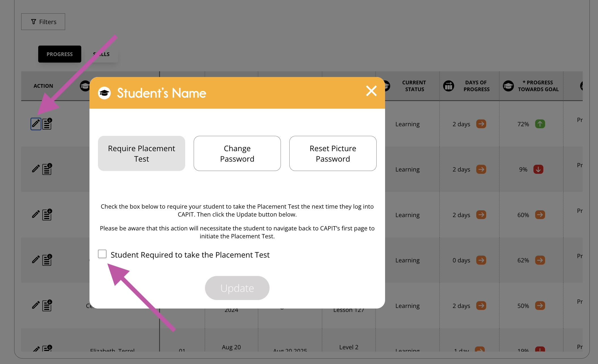Image resolution: width=598 pixels, height=364 pixels.
Task: Click the Current Status column header
Action: (x=414, y=86)
